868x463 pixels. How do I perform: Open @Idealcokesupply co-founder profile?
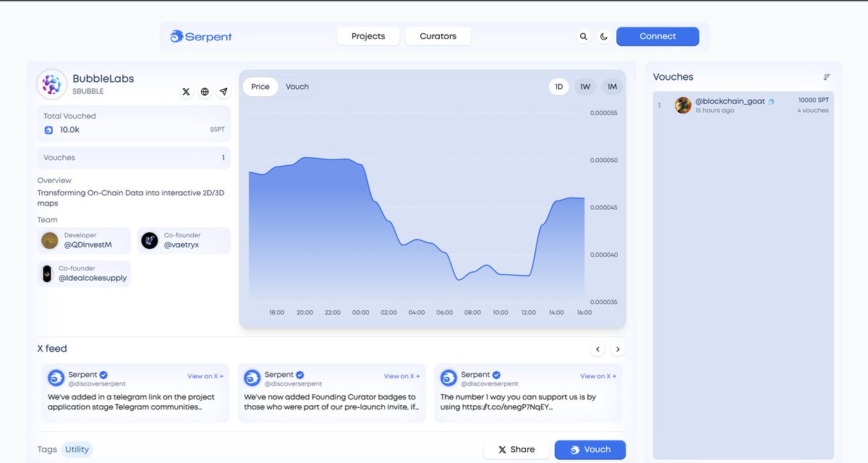84,273
